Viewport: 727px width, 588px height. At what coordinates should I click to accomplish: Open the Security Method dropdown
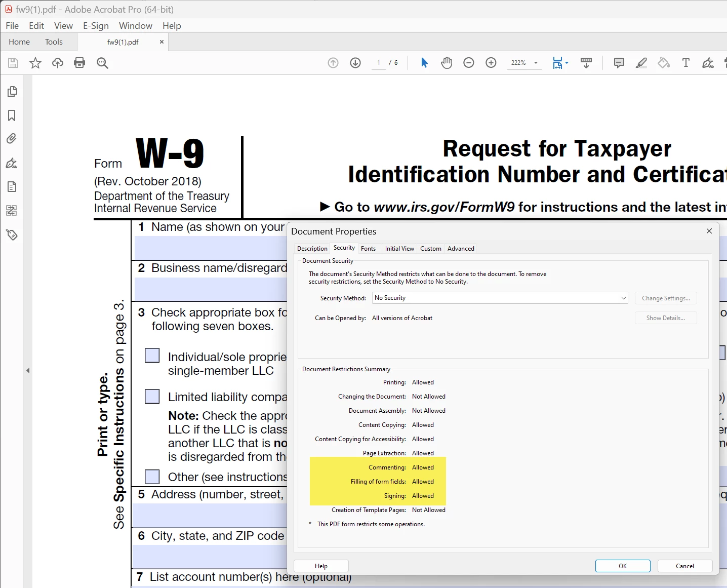[x=500, y=298]
